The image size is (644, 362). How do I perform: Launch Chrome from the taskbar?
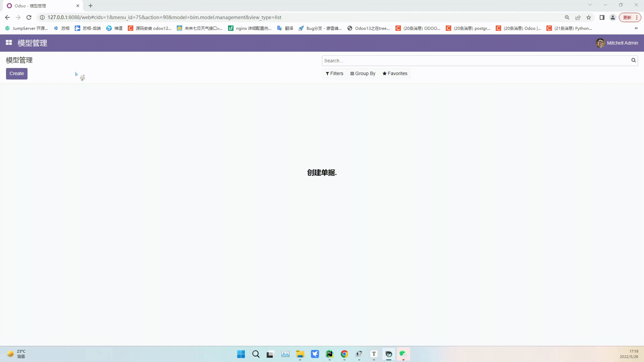[x=344, y=354]
